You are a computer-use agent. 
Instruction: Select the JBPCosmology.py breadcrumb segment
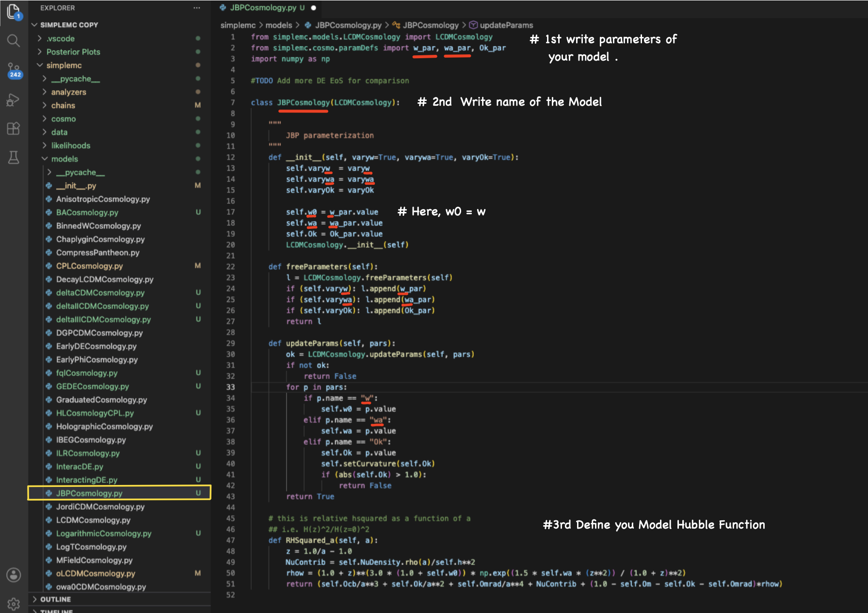(x=343, y=25)
